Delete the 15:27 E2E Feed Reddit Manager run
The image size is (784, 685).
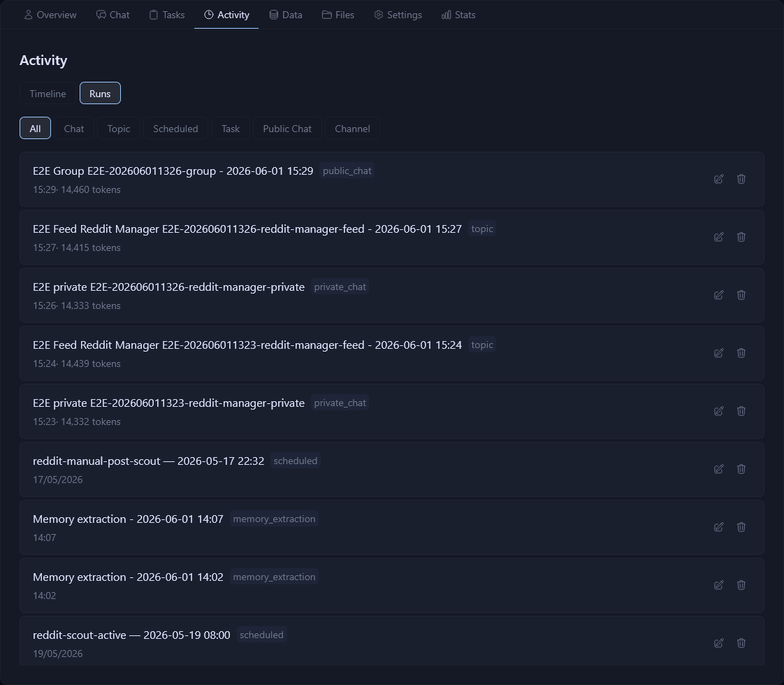741,237
